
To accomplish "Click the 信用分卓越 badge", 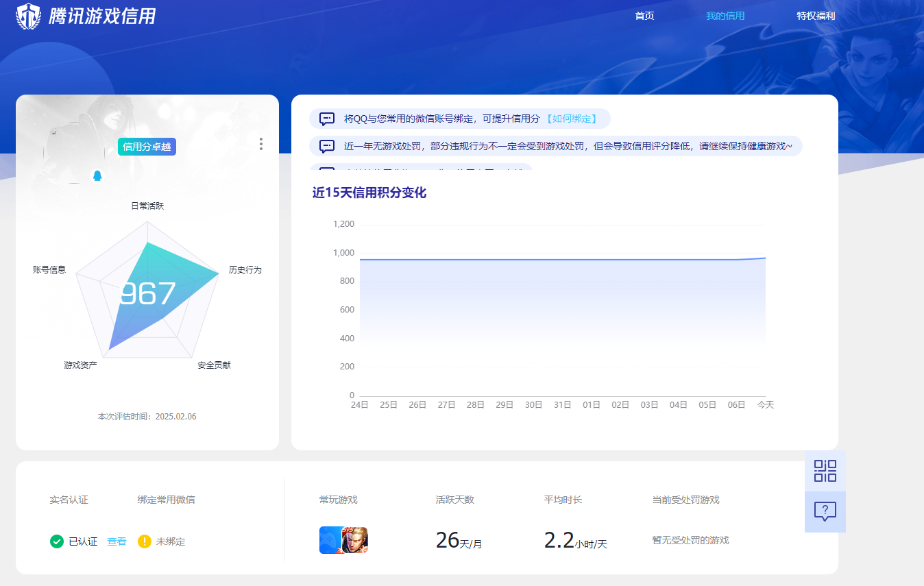I will [147, 147].
